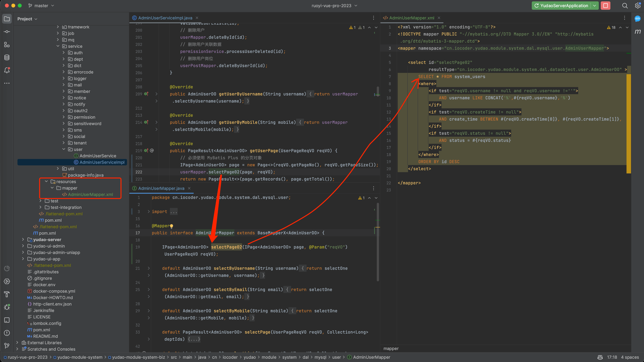Open AdminUserService in the project tree
The height and width of the screenshot is (362, 644).
[98, 156]
